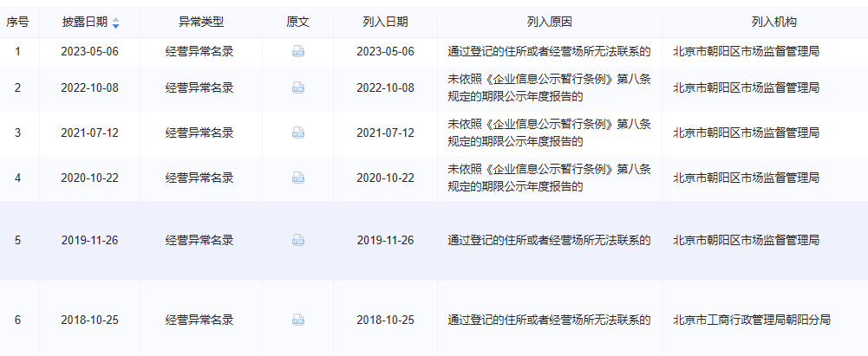Screen dimensions: 868x356
Task: Open original document icon for 2023-05-06 row
Action: (298, 52)
